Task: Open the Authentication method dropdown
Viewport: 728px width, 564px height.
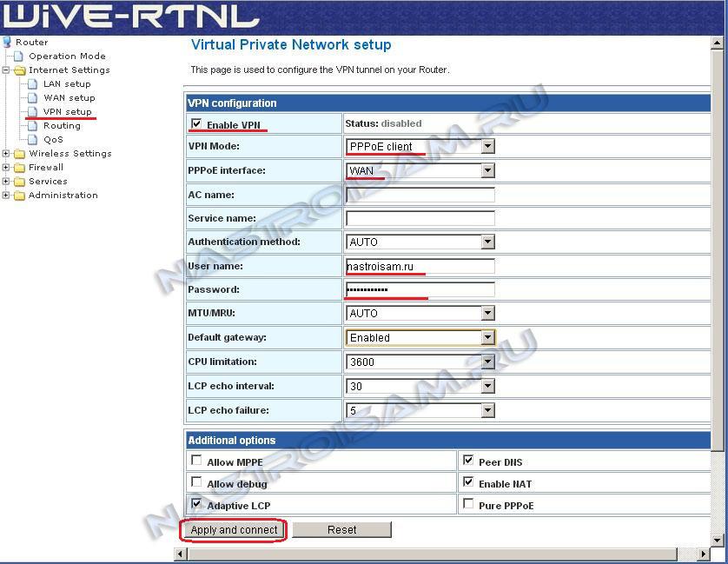Action: [487, 242]
